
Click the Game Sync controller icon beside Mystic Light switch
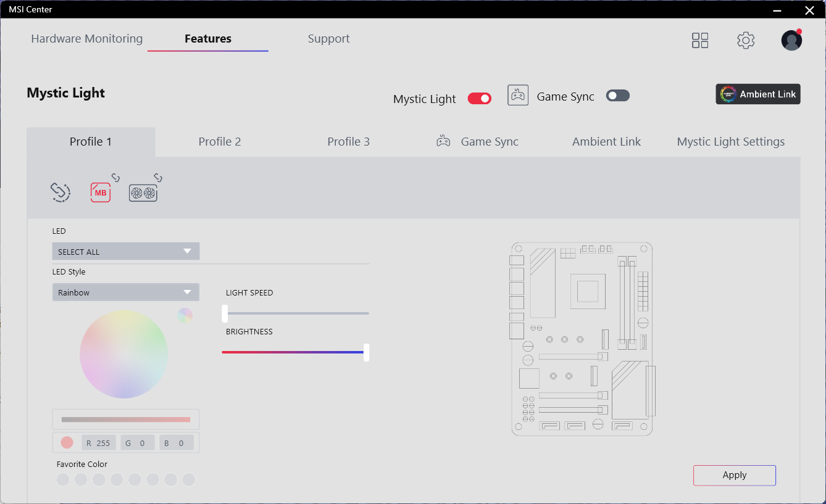pyautogui.click(x=518, y=96)
